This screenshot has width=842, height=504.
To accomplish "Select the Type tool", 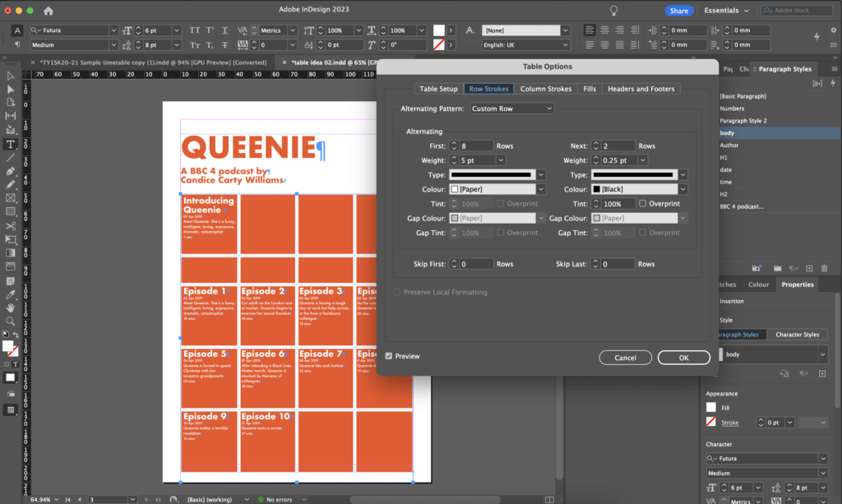I will [x=10, y=145].
